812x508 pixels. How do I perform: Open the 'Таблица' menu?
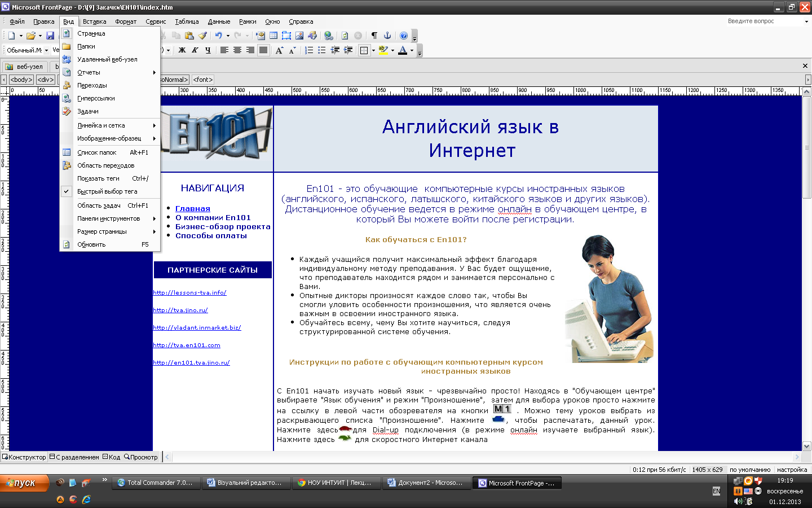[x=187, y=21]
